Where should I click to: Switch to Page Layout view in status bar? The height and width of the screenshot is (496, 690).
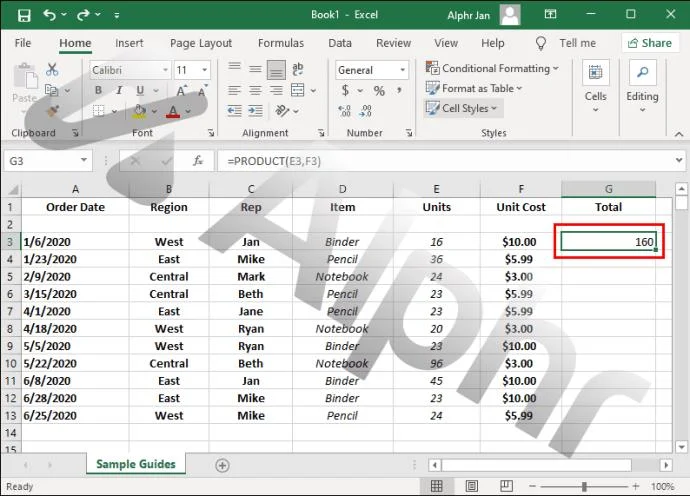(472, 486)
